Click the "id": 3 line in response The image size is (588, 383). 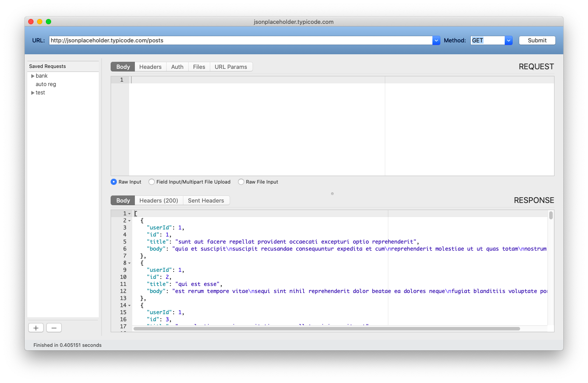tap(159, 319)
